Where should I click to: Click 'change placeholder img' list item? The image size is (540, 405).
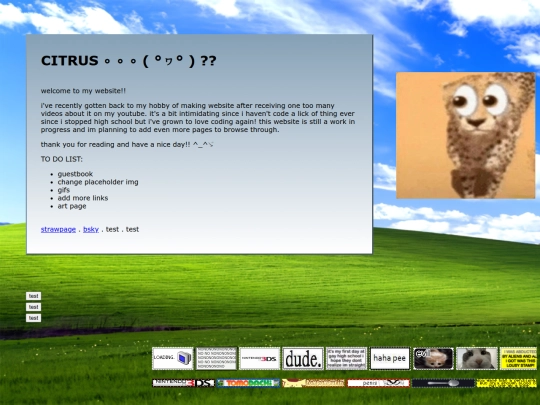coord(98,182)
